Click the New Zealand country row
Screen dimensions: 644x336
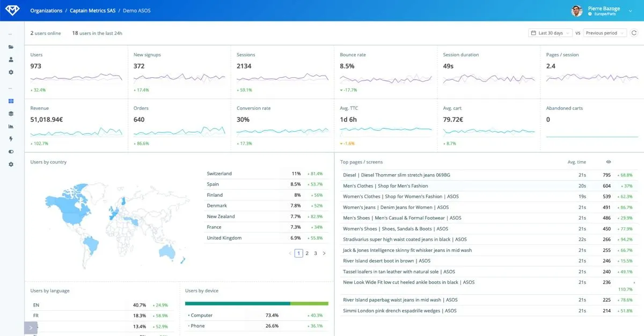[x=266, y=216]
